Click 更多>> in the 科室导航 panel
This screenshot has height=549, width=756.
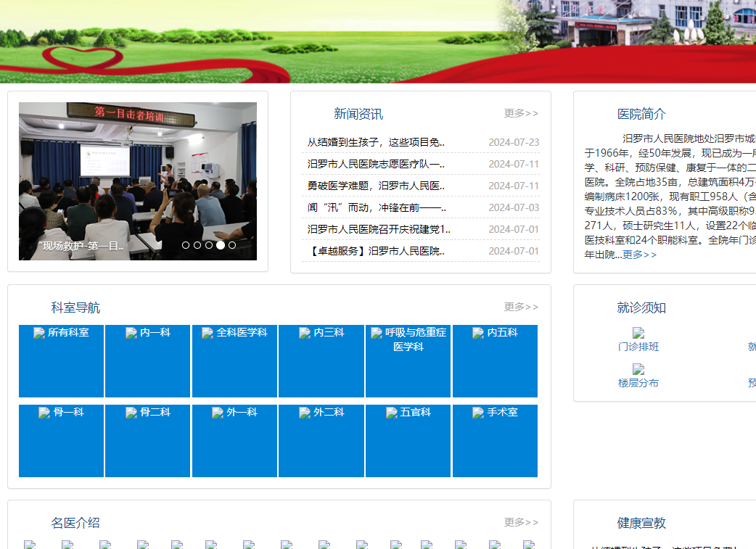(x=521, y=307)
